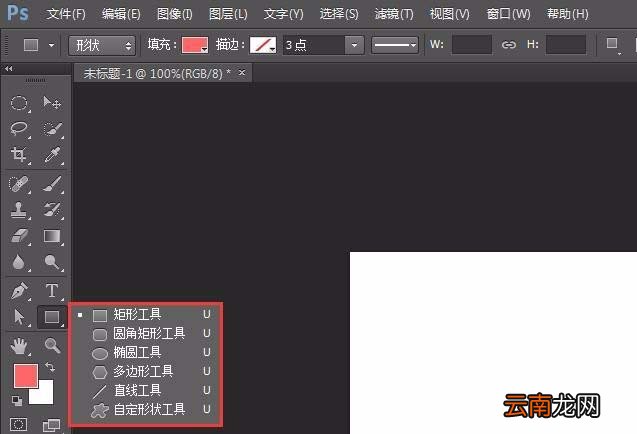The image size is (637, 434).
Task: Click the 3 点 stroke width field
Action: (x=314, y=45)
